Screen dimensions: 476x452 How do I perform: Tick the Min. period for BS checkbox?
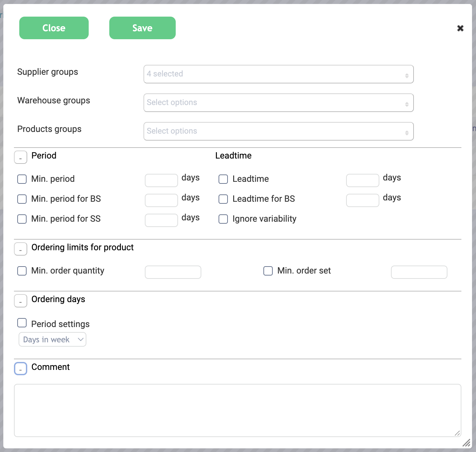click(22, 199)
